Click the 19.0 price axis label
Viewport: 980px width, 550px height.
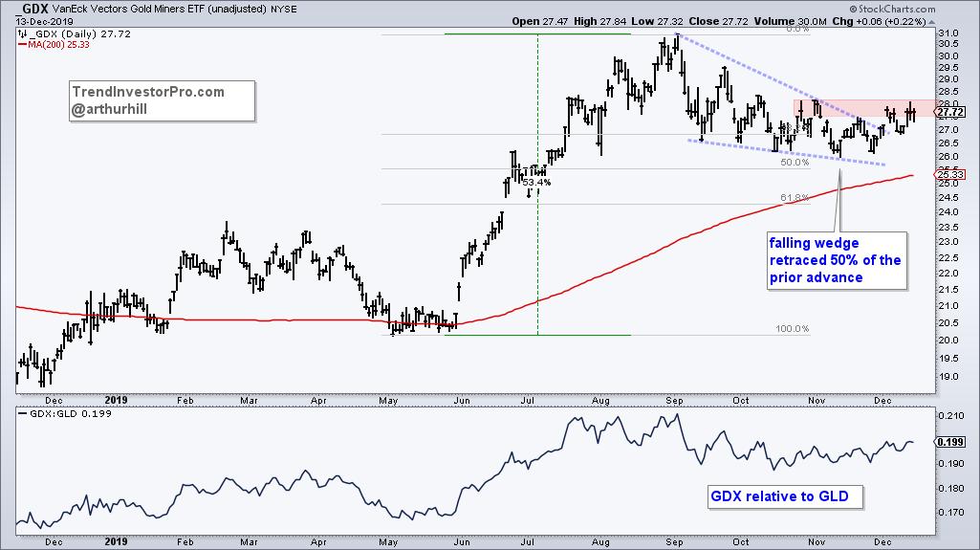coord(948,376)
